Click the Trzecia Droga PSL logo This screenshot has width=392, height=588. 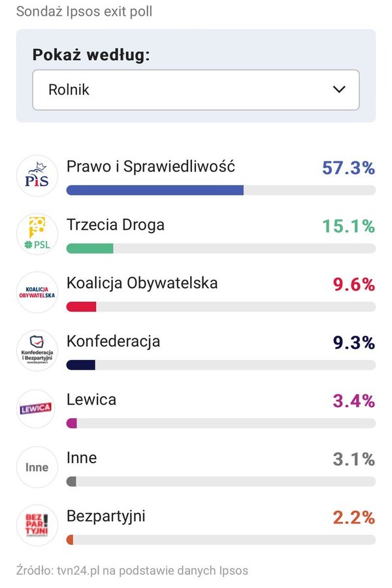pyautogui.click(x=37, y=234)
